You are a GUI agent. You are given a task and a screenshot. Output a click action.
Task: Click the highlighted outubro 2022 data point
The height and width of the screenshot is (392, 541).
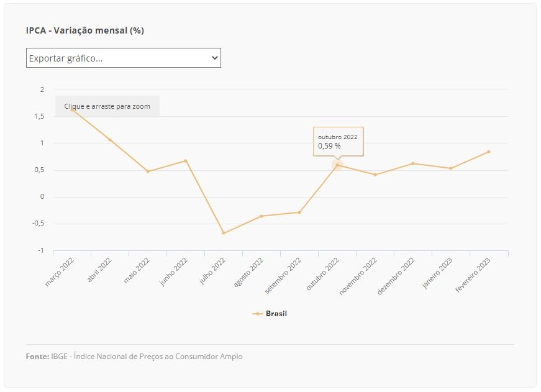coord(337,165)
